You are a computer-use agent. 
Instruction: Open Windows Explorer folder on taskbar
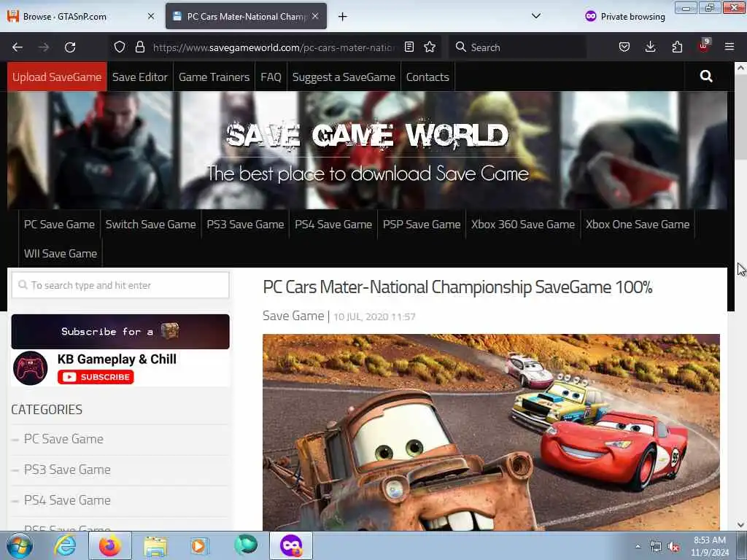click(x=155, y=546)
